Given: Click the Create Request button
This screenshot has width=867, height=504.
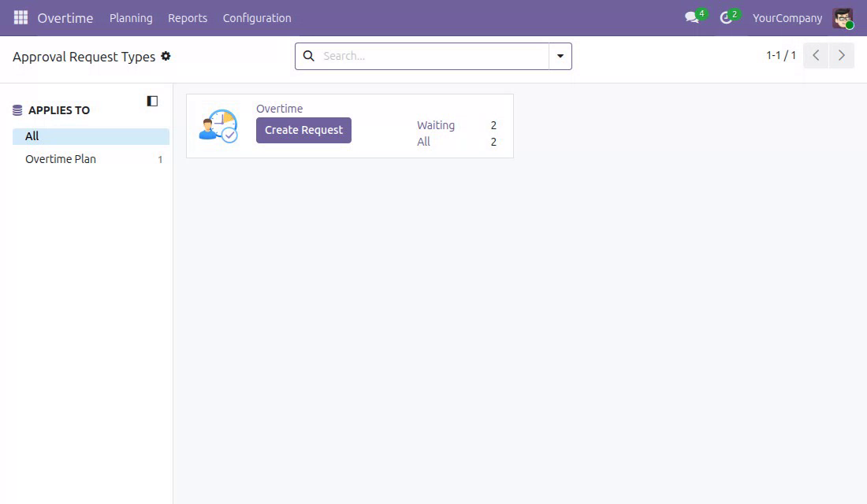Looking at the screenshot, I should 303,130.
